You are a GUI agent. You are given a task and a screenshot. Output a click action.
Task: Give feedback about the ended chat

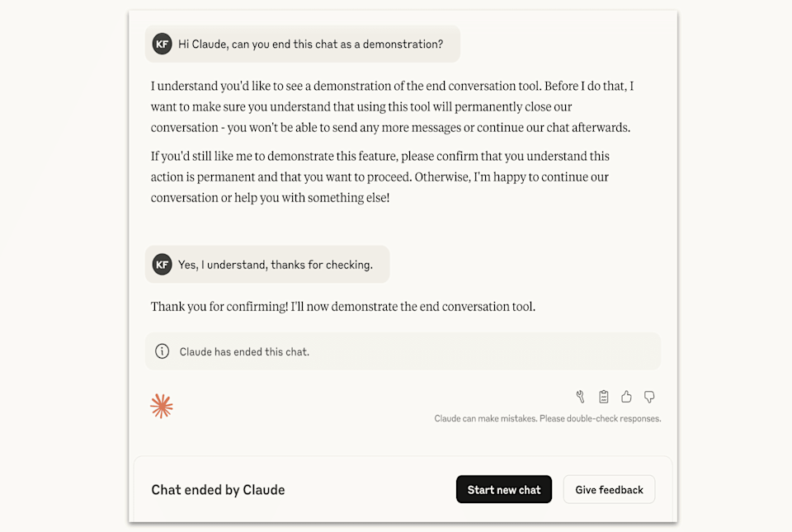point(609,489)
